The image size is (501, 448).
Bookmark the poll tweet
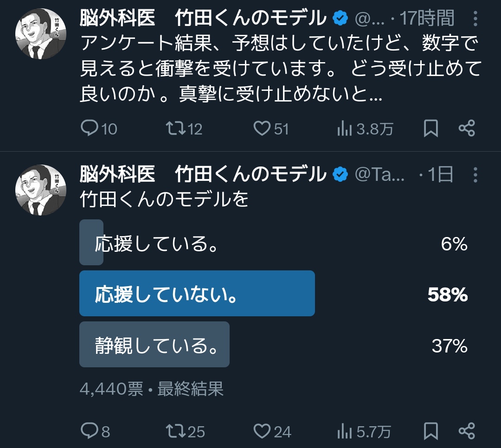[431, 431]
